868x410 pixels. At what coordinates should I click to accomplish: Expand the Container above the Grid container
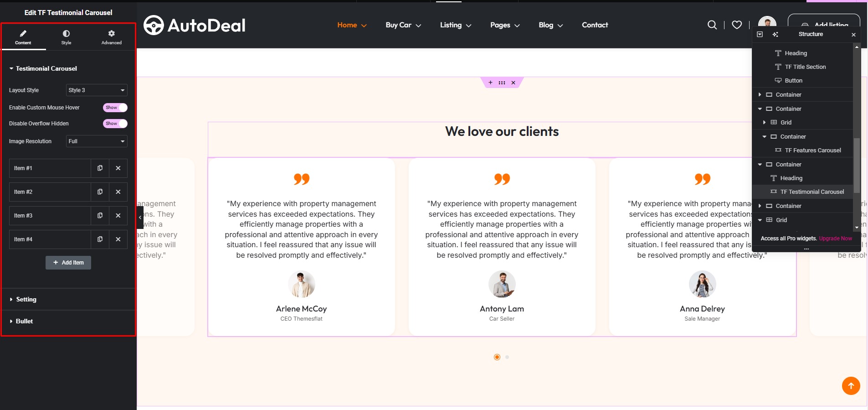point(760,95)
